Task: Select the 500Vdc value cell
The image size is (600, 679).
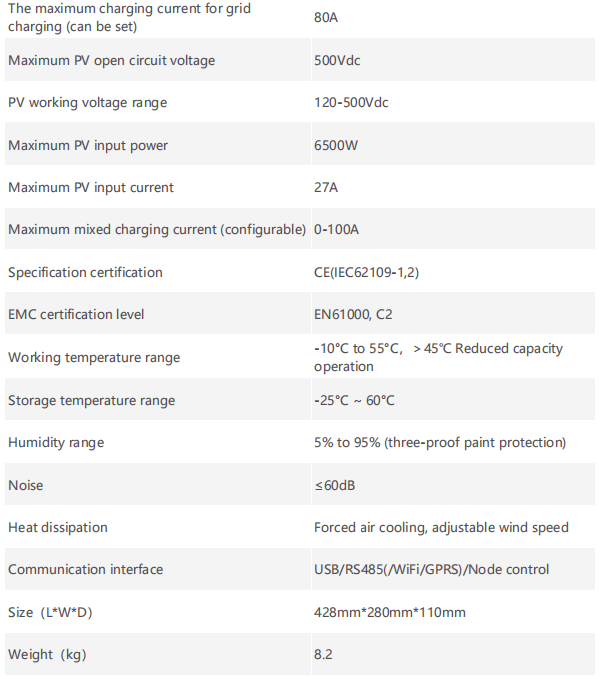Action: pyautogui.click(x=337, y=61)
